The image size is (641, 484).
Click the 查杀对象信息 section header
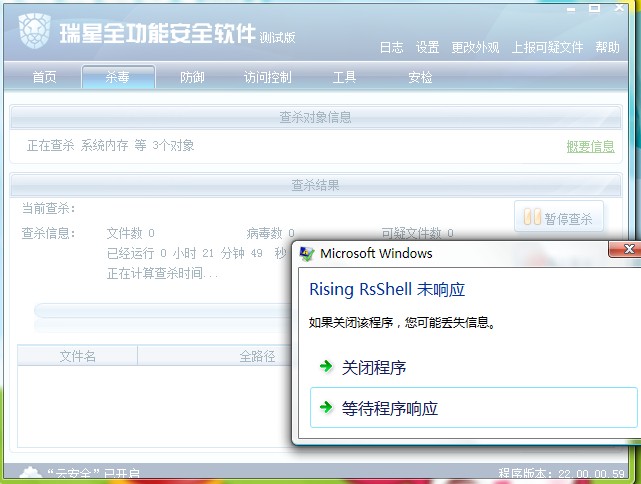click(315, 117)
